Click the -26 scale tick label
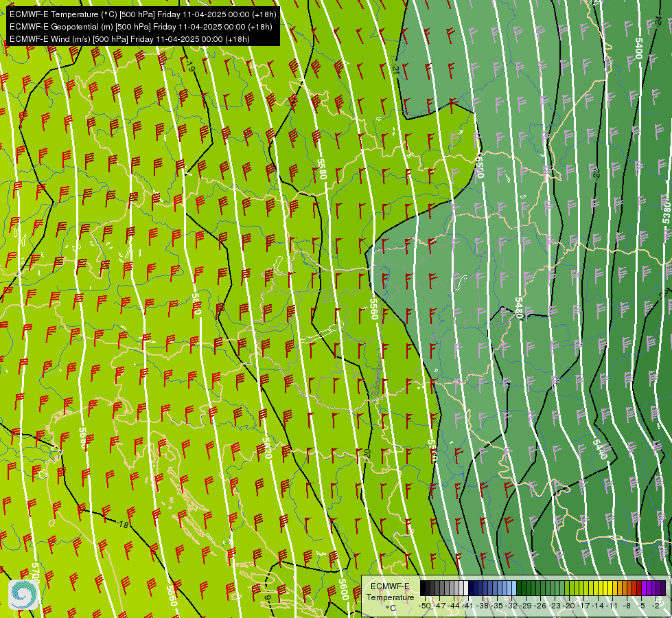The height and width of the screenshot is (618, 672). (540, 606)
